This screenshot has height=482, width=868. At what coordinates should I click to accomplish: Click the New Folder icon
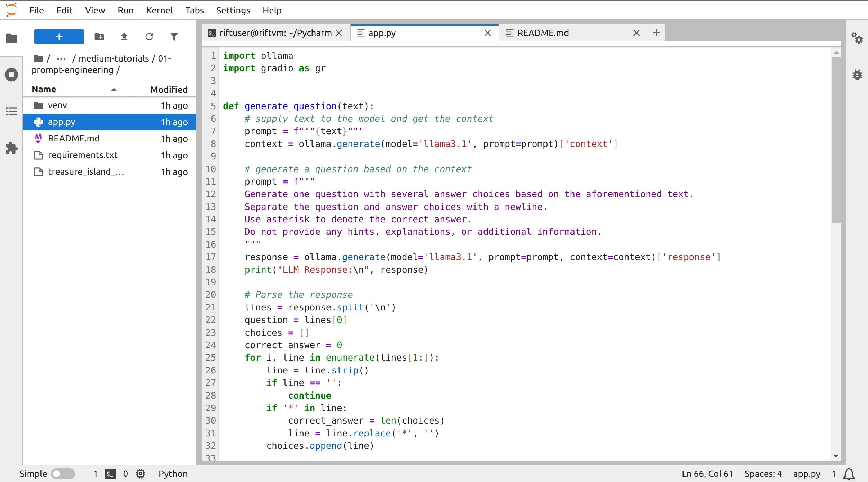point(99,37)
